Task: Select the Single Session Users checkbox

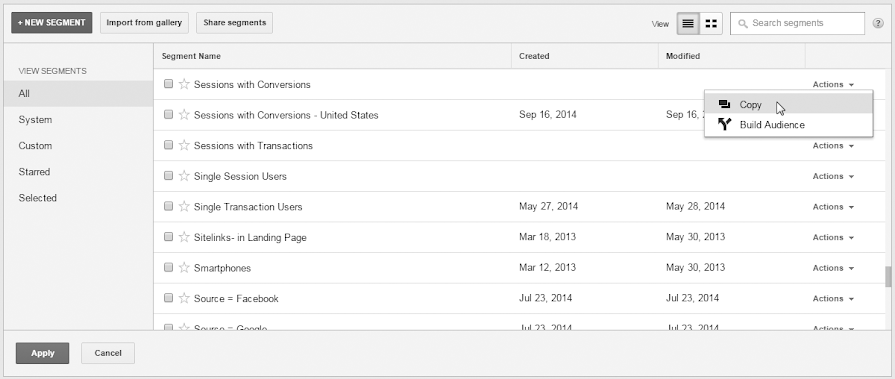Action: coord(168,176)
